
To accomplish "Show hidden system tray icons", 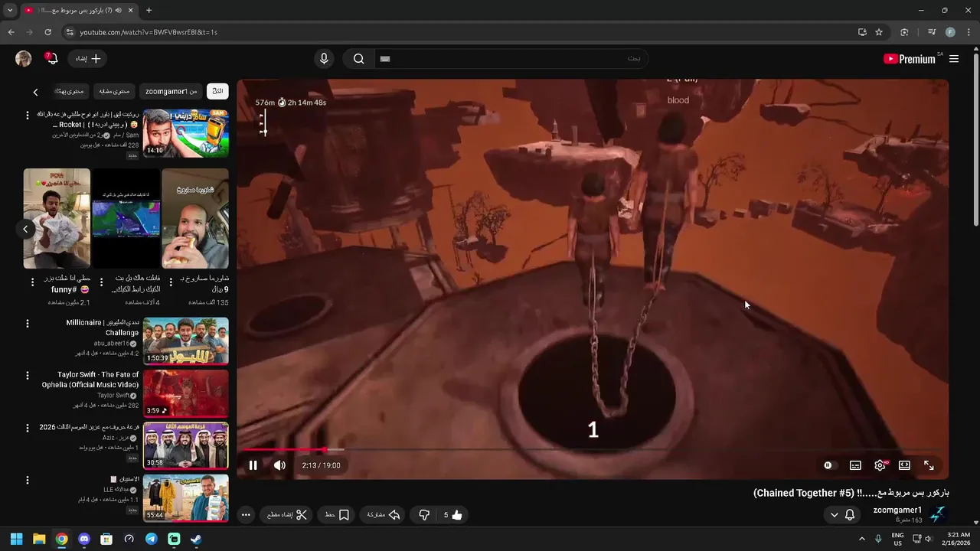I will pyautogui.click(x=861, y=539).
